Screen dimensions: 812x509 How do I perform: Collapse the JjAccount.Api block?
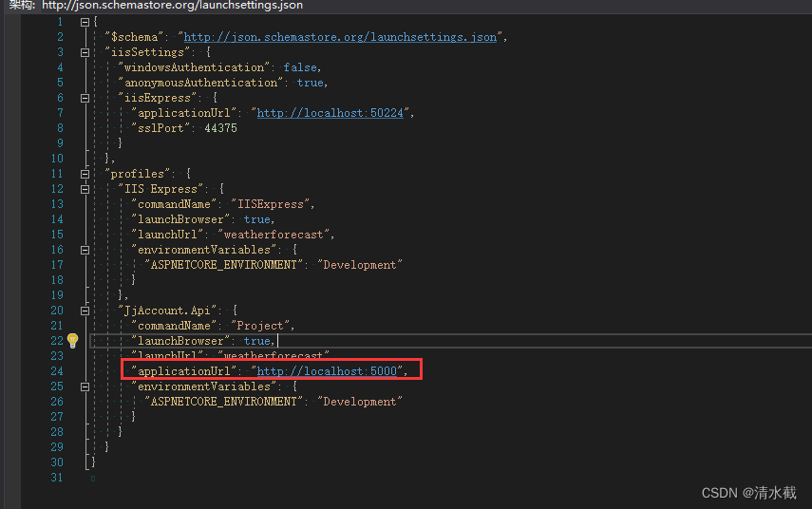coord(85,311)
